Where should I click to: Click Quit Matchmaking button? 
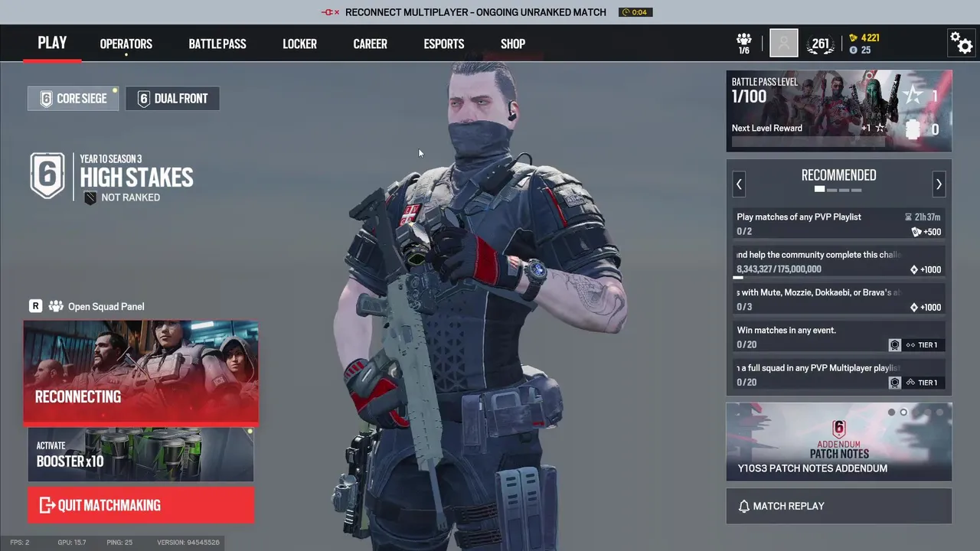tap(141, 505)
